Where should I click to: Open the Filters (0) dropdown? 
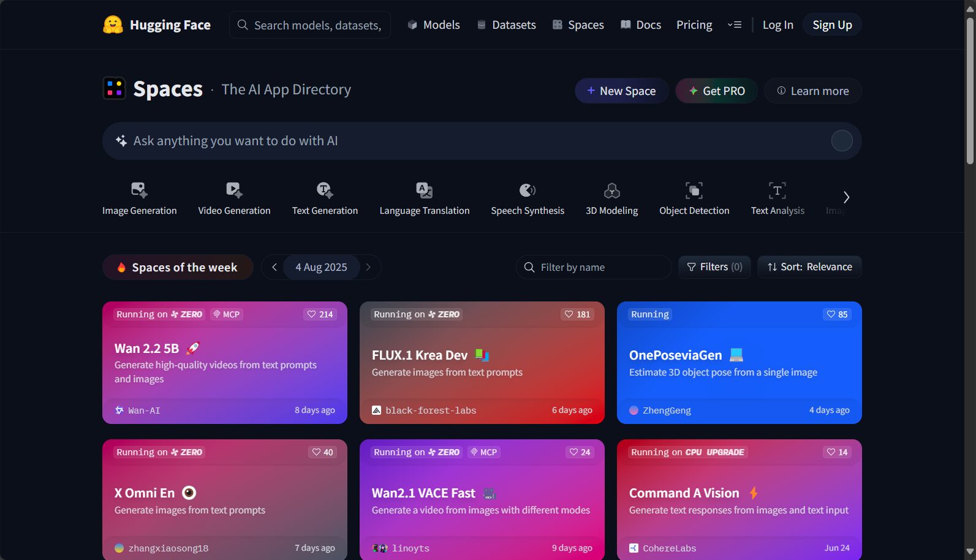(x=714, y=267)
